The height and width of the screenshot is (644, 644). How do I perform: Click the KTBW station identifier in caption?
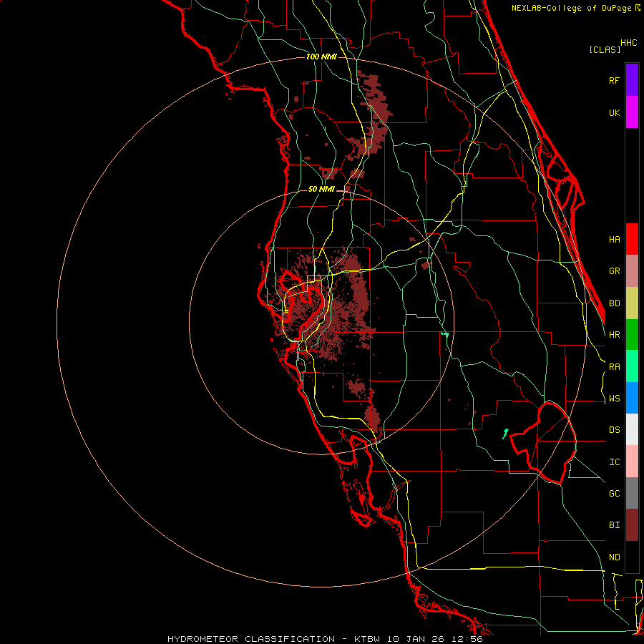(367, 639)
